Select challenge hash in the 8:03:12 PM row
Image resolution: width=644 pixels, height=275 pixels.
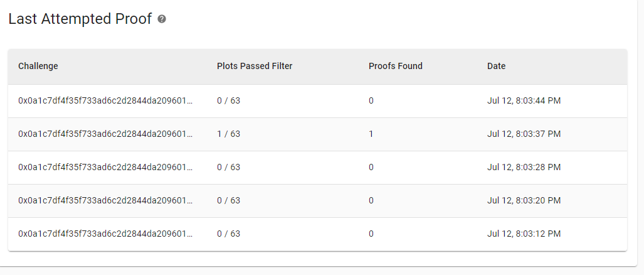click(105, 234)
